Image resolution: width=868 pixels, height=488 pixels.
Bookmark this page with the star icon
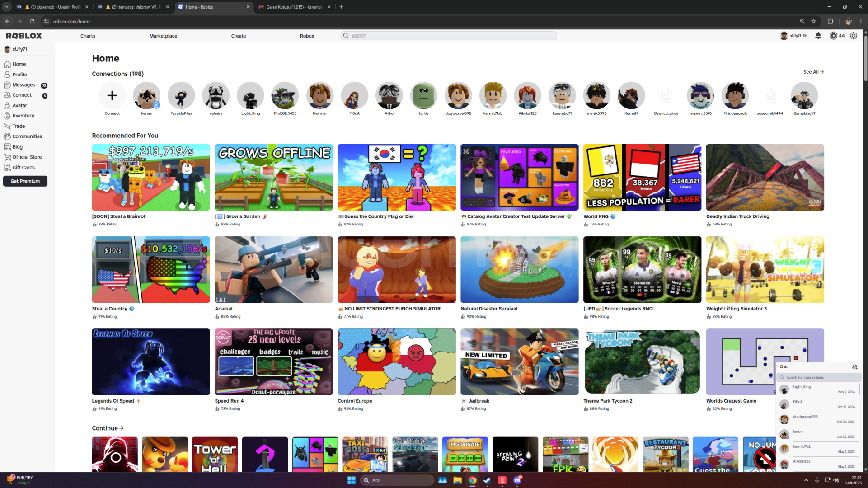[x=813, y=21]
